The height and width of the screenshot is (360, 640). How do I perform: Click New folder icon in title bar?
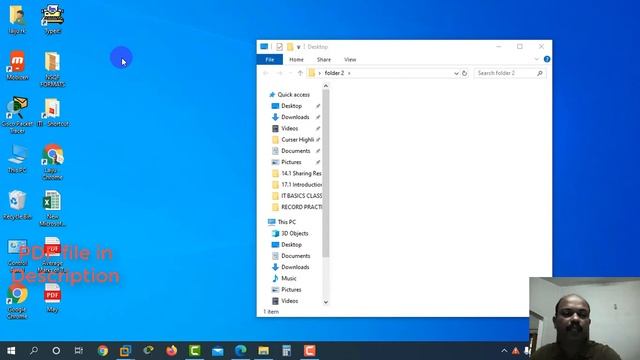click(x=290, y=47)
